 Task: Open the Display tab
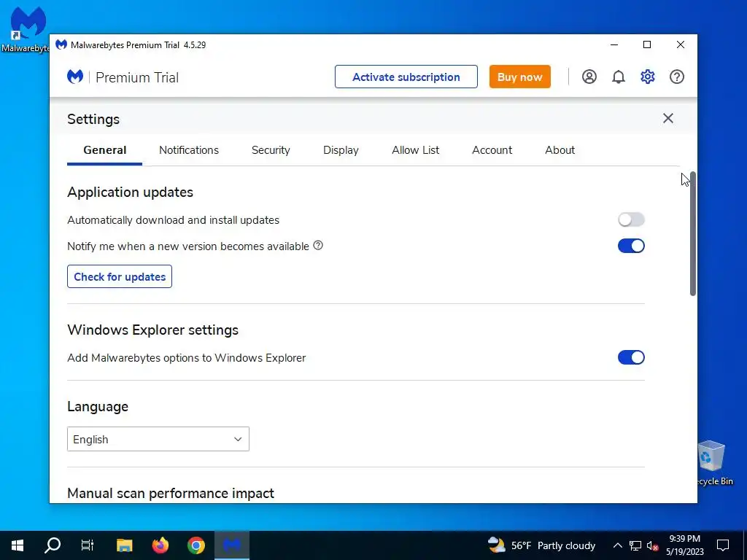(x=341, y=150)
